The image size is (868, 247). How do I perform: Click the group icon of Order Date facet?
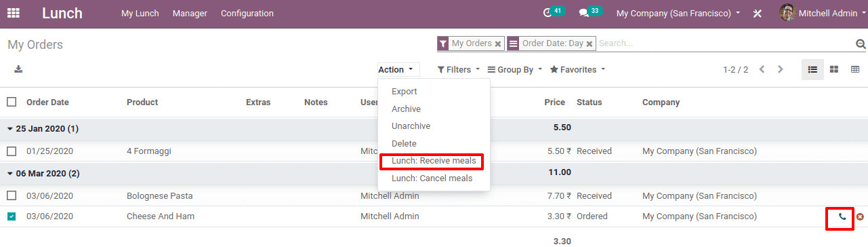[x=513, y=43]
